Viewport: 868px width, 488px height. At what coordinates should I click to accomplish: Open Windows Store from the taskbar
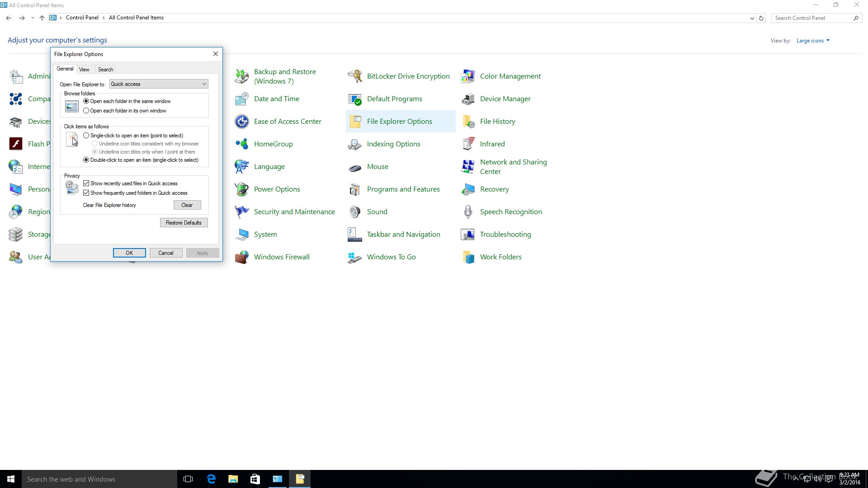pos(255,479)
